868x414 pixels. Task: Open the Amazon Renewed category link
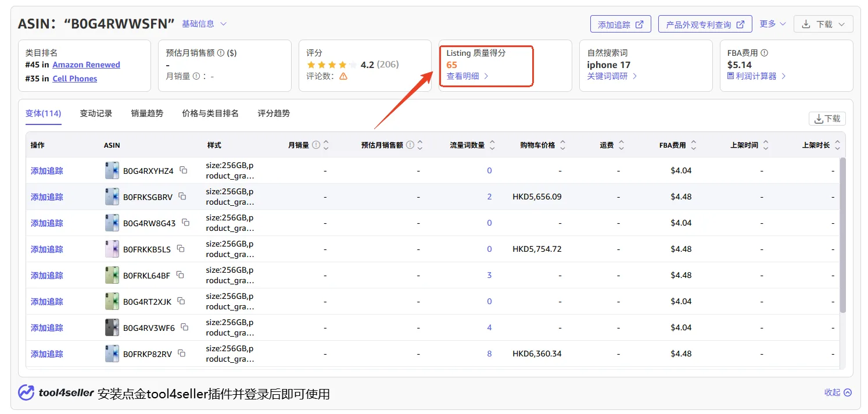click(86, 65)
